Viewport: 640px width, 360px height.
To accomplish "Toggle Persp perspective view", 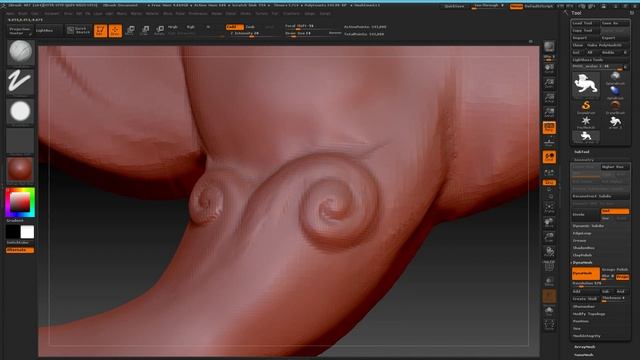I will tap(549, 127).
